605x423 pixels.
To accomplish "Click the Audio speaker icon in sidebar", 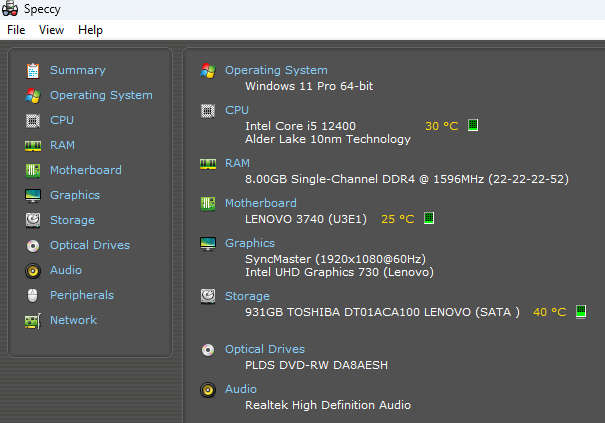I will 33,271.
